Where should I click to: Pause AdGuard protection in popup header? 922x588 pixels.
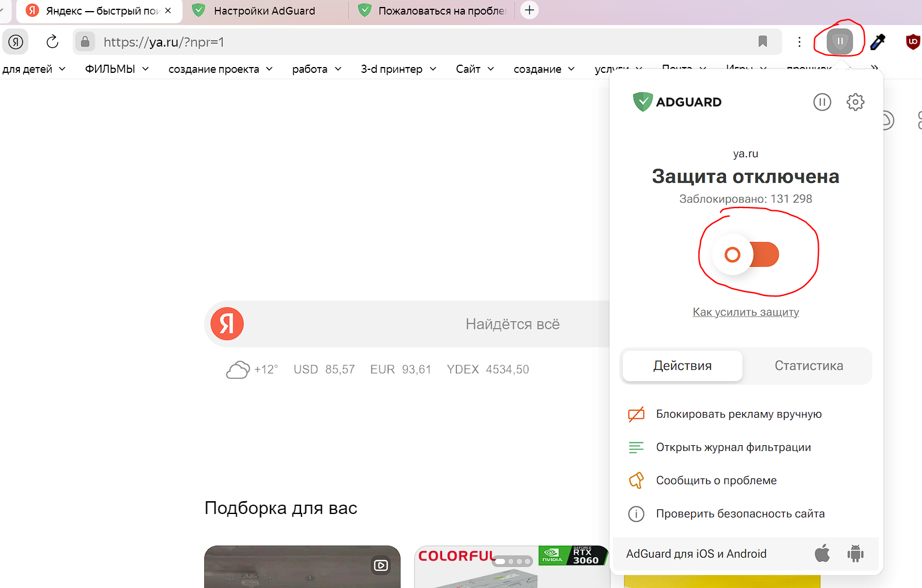[822, 102]
